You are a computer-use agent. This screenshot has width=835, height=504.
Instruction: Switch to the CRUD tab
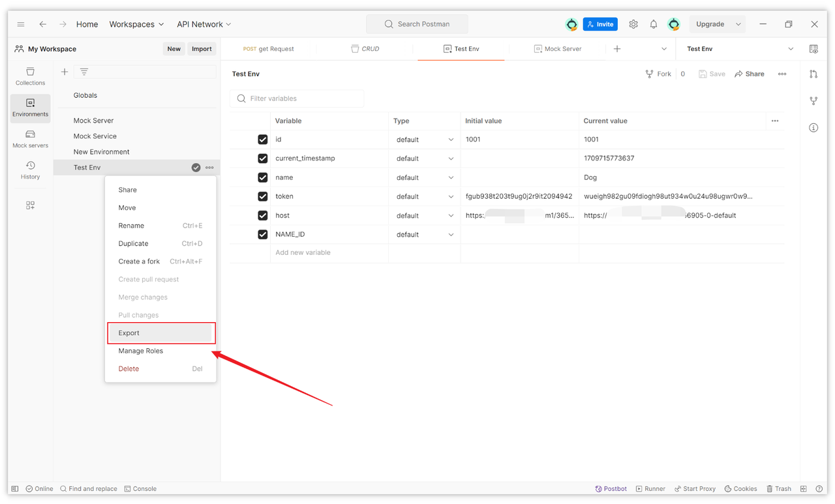pyautogui.click(x=365, y=49)
